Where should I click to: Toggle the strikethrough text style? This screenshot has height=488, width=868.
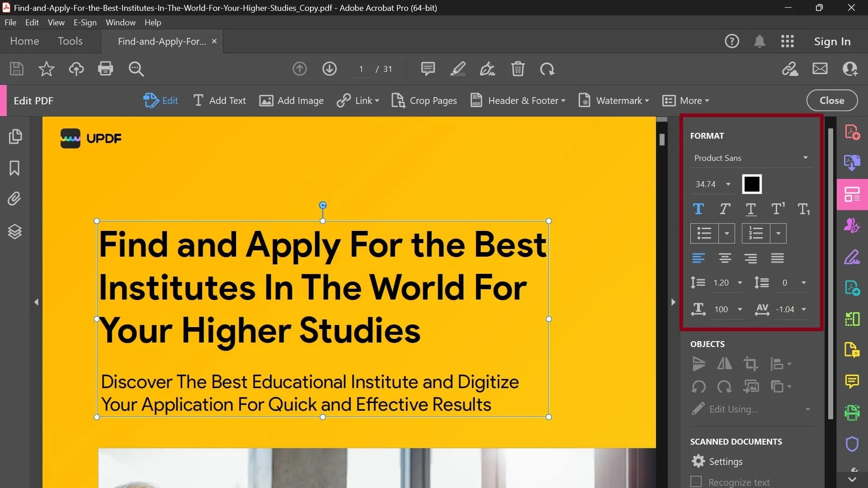[751, 209]
